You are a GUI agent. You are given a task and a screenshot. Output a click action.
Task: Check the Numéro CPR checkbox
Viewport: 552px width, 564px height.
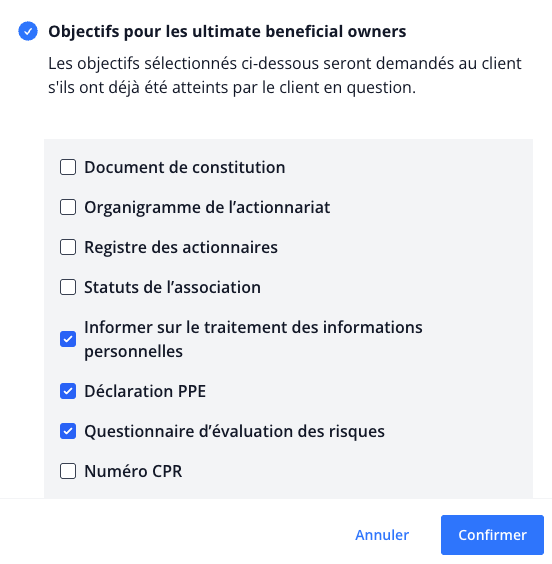pos(68,471)
